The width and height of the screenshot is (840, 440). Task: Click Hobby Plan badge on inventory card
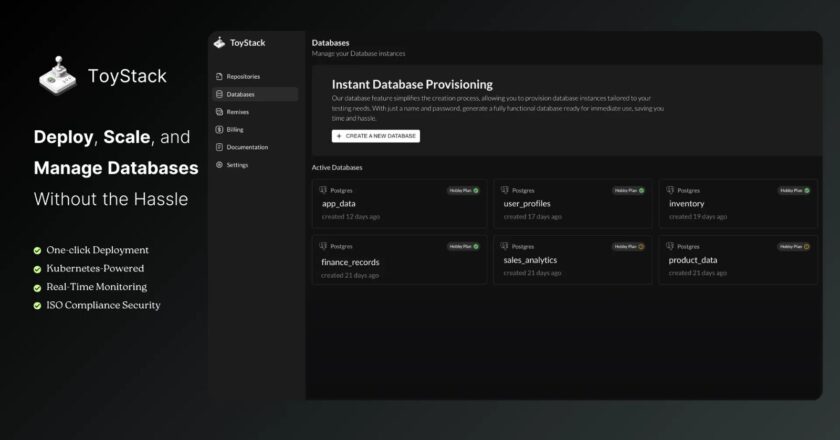point(794,190)
